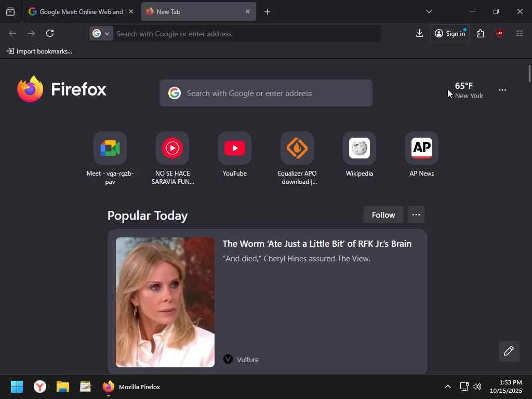Screen dimensions: 532x399
Task: Reload the current page
Action: click(x=50, y=33)
